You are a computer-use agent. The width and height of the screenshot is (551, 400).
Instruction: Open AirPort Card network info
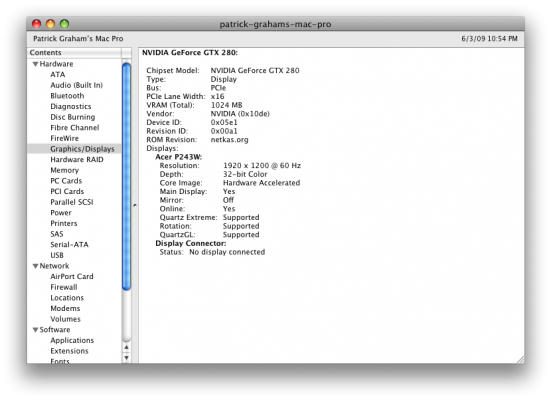pyautogui.click(x=72, y=277)
